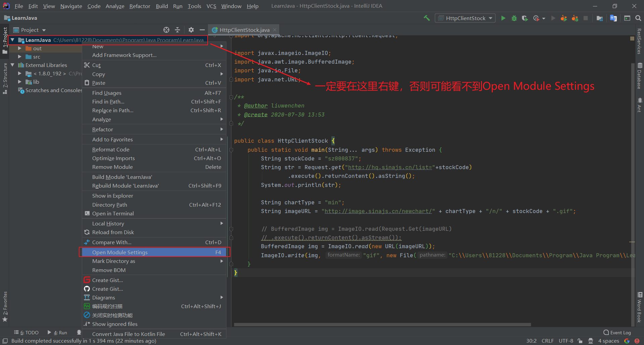Image resolution: width=644 pixels, height=345 pixels.
Task: Expand the src folder in Project tree
Action: (x=20, y=57)
